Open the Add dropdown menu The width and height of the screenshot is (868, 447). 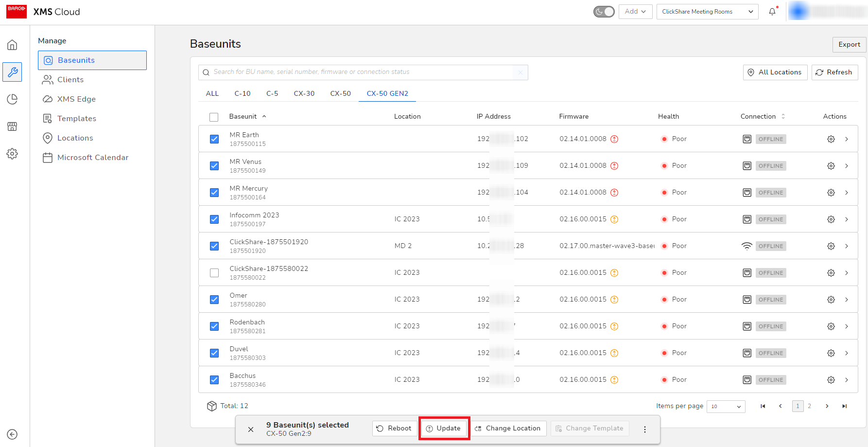coord(635,12)
